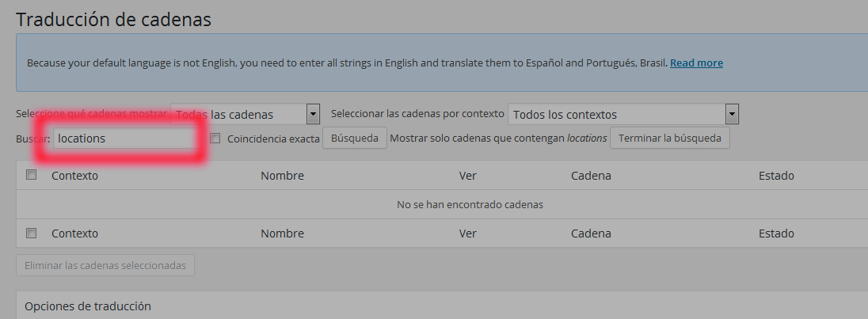Tick the select-all checkbox in table footer
The height and width of the screenshot is (319, 868).
coord(32,233)
